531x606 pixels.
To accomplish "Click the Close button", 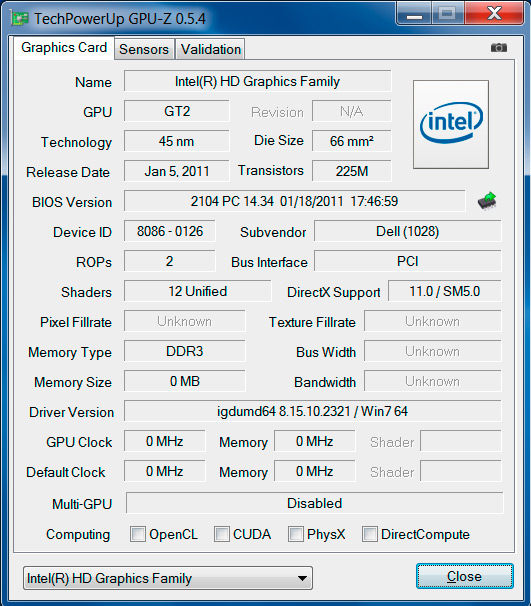I will [x=465, y=576].
